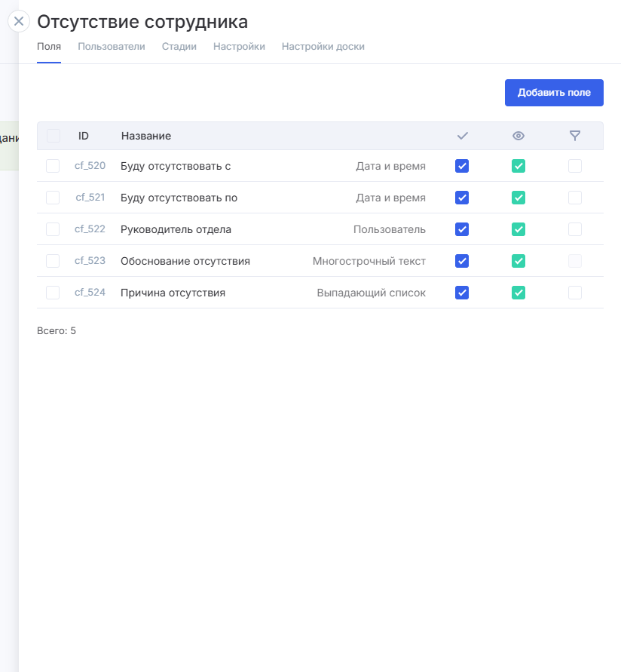The height and width of the screenshot is (672, 621).
Task: Open the cf_523 field ID link
Action: pos(90,261)
